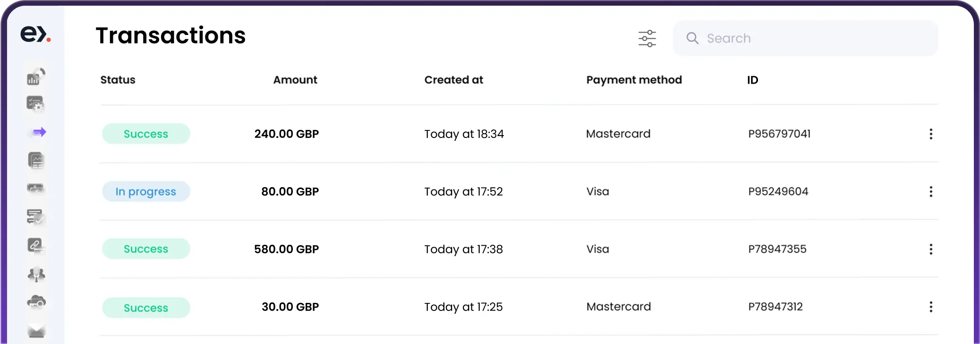
Task: Open the checklist settings icon in sidebar
Action: (35, 103)
